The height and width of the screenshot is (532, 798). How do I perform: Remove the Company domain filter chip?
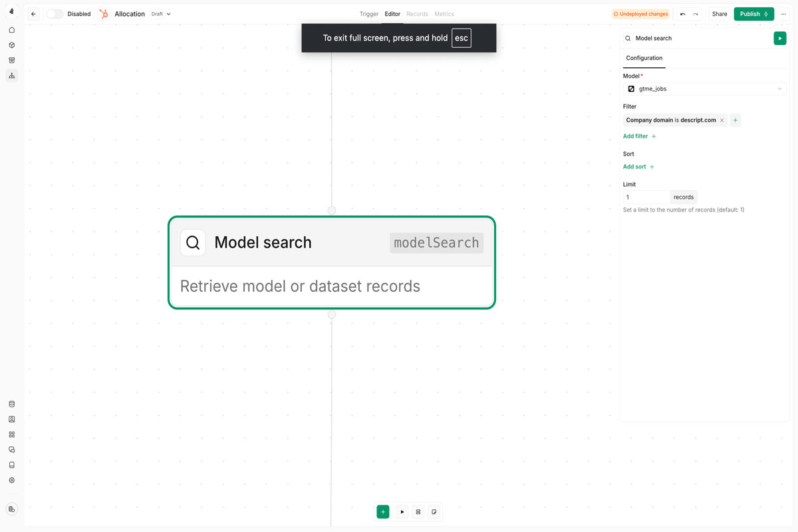pos(722,120)
